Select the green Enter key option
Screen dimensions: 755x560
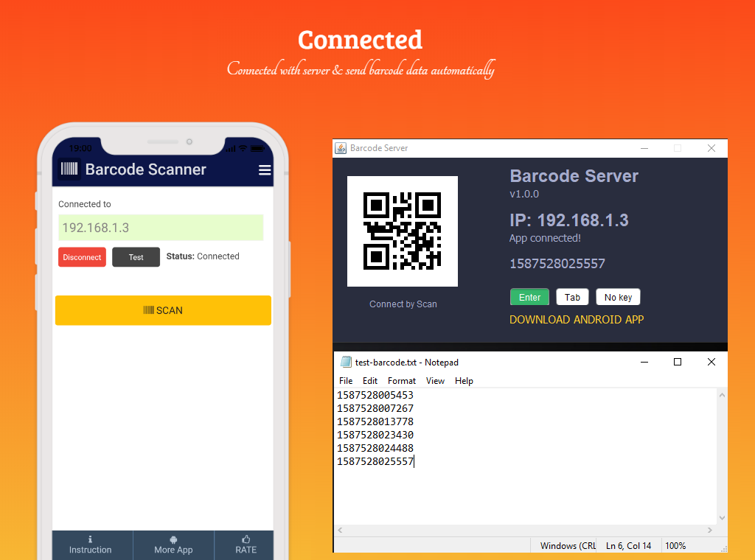pyautogui.click(x=529, y=298)
